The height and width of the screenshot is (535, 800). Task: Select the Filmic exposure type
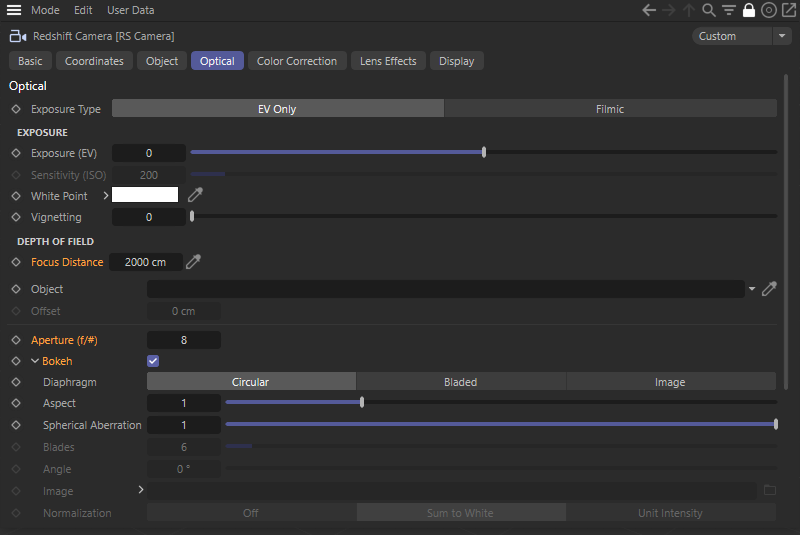(x=610, y=109)
